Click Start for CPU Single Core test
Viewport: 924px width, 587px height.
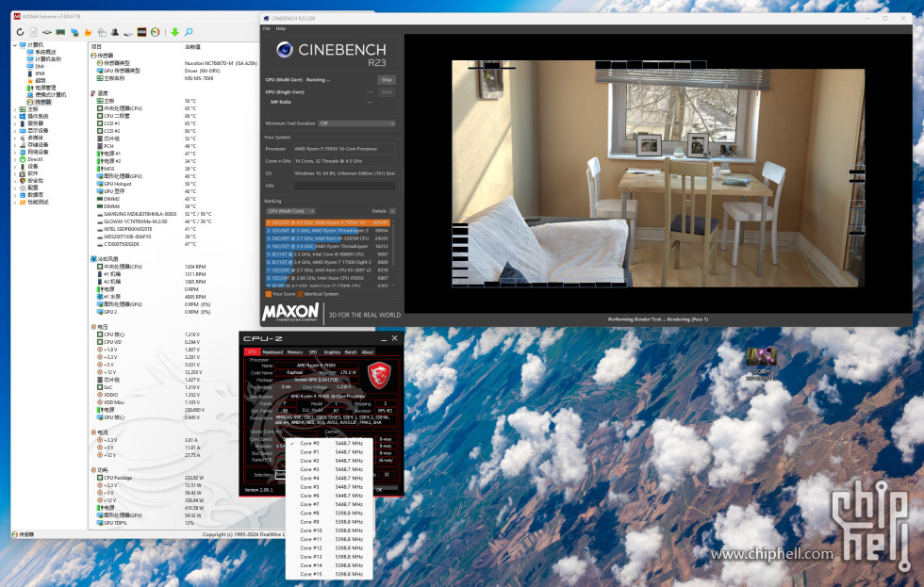click(387, 91)
